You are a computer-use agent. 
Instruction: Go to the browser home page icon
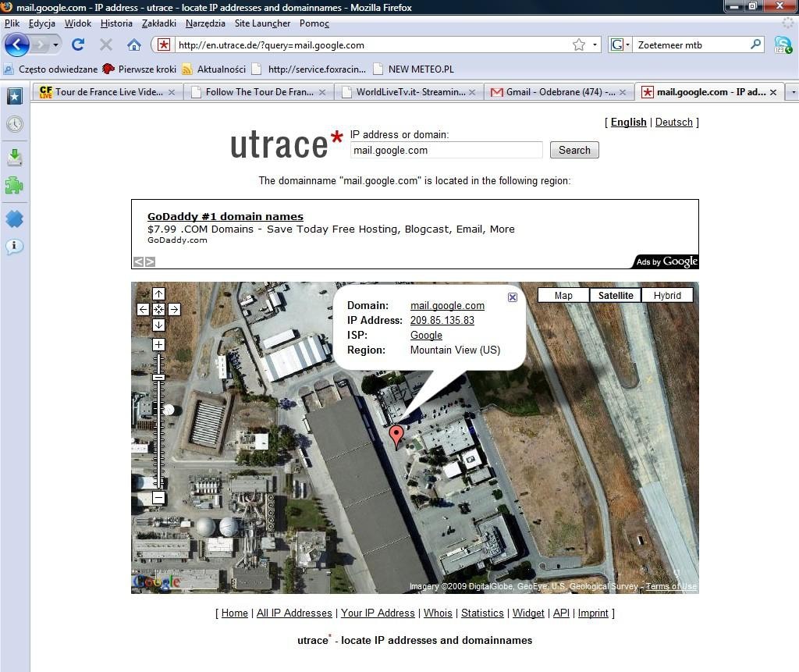(x=134, y=44)
